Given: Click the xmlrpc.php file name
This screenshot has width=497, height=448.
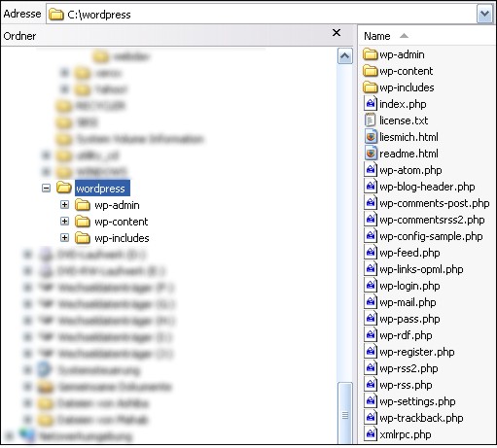Looking at the screenshot, I should [x=406, y=434].
